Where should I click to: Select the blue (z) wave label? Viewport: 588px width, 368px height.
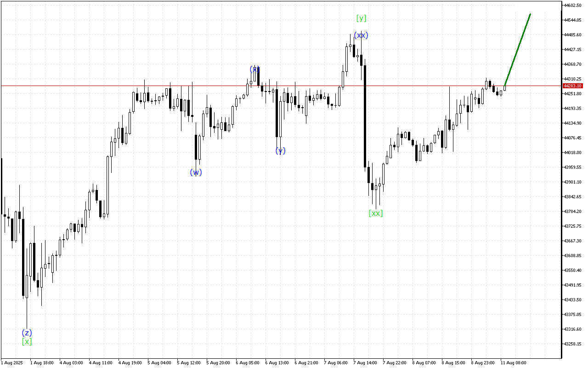pos(27,333)
